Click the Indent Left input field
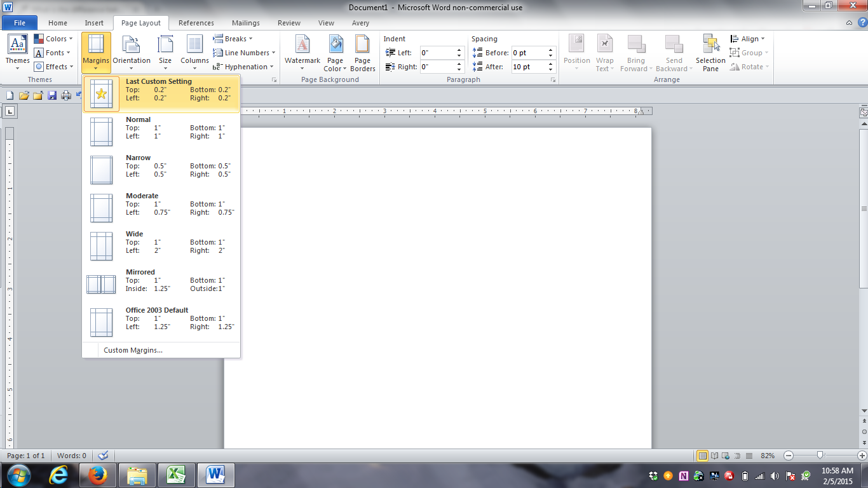The image size is (868, 488). (x=437, y=53)
